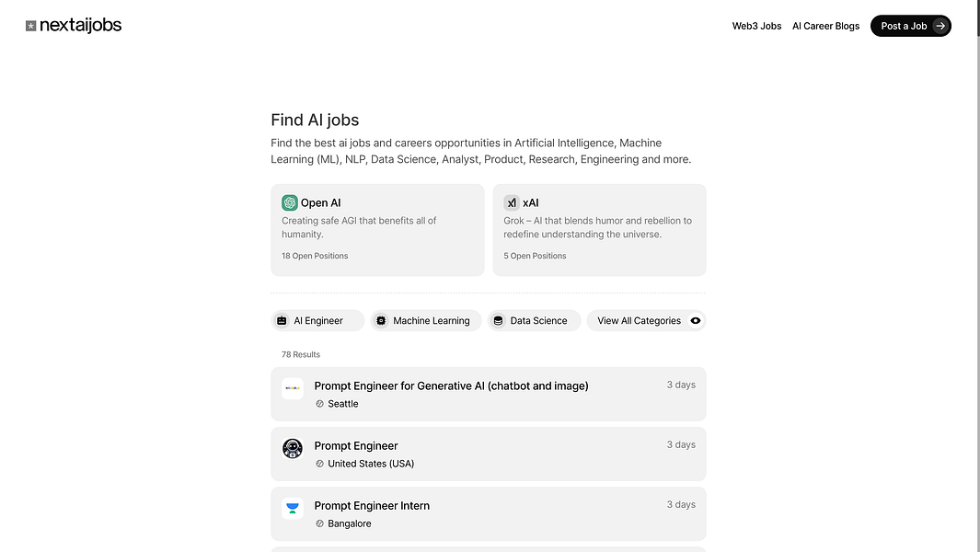Open the xAI company positions card
Screen dimensions: 980x552
point(599,230)
